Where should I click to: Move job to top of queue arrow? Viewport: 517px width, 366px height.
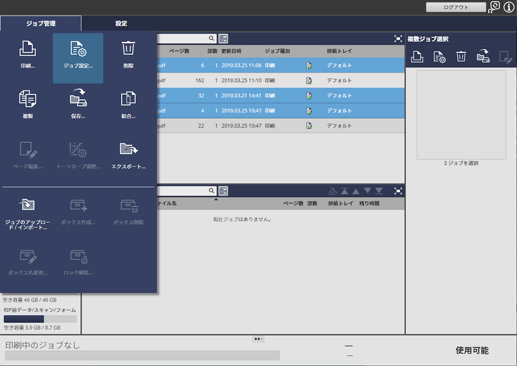point(344,191)
